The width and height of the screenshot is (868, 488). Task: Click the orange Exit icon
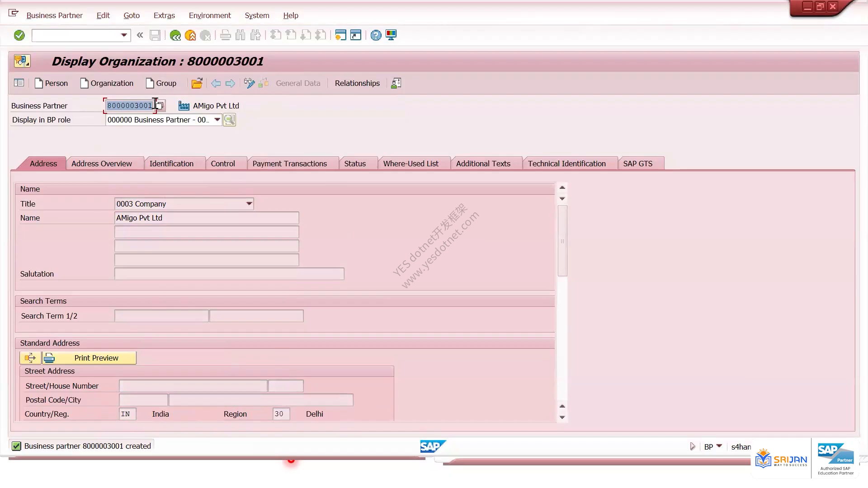point(190,35)
